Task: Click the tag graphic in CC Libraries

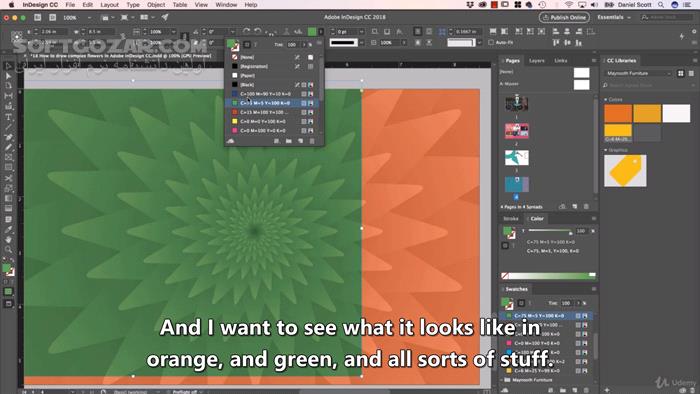Action: click(625, 170)
